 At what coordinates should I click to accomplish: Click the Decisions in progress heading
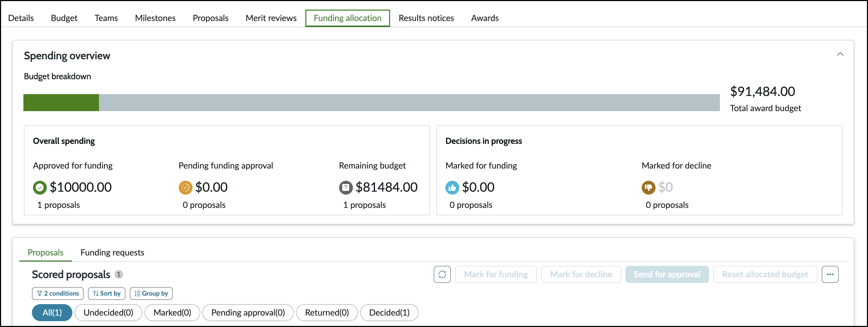[x=483, y=141]
